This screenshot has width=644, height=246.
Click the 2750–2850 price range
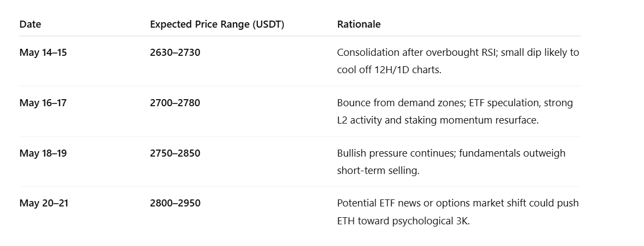[175, 153]
